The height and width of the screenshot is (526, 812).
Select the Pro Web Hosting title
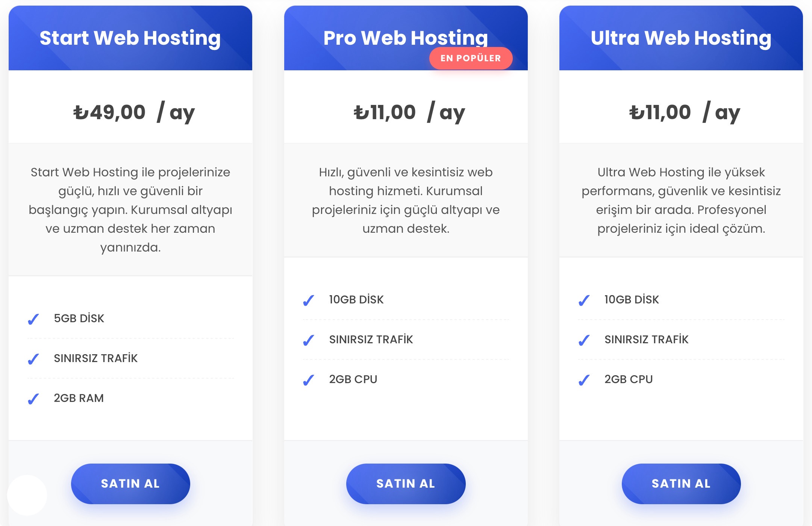406,38
